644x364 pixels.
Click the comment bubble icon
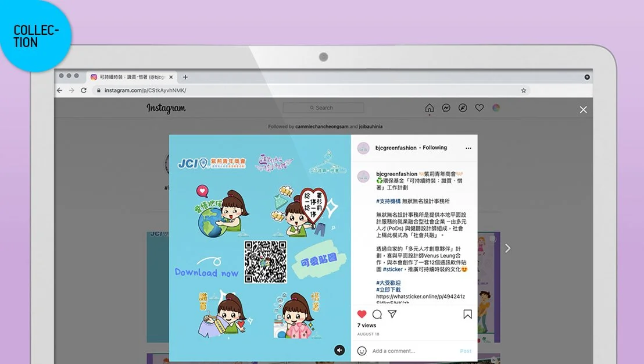tap(377, 315)
